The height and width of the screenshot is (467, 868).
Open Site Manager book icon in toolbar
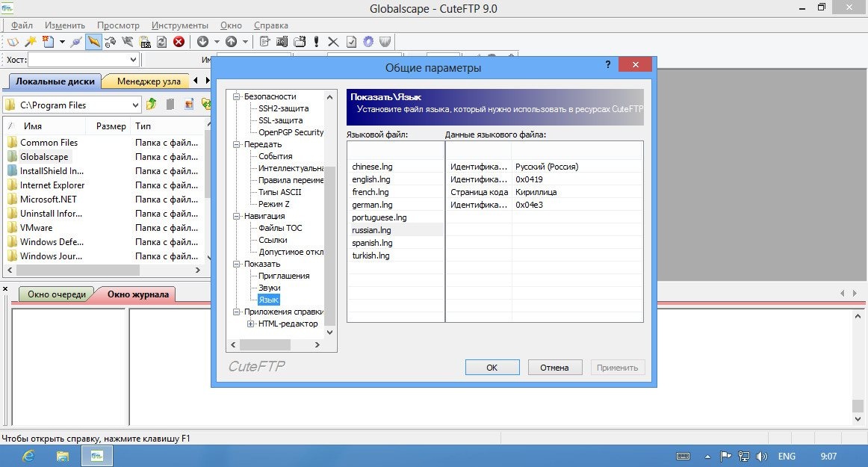(12, 42)
